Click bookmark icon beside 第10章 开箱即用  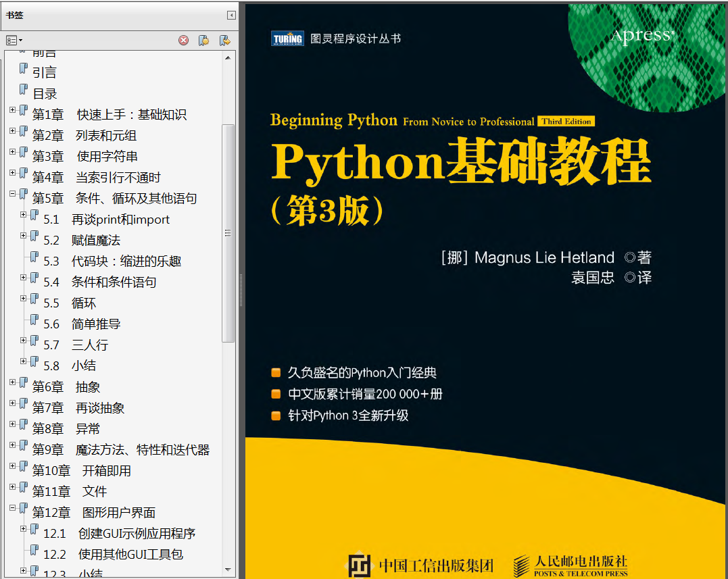pyautogui.click(x=23, y=466)
